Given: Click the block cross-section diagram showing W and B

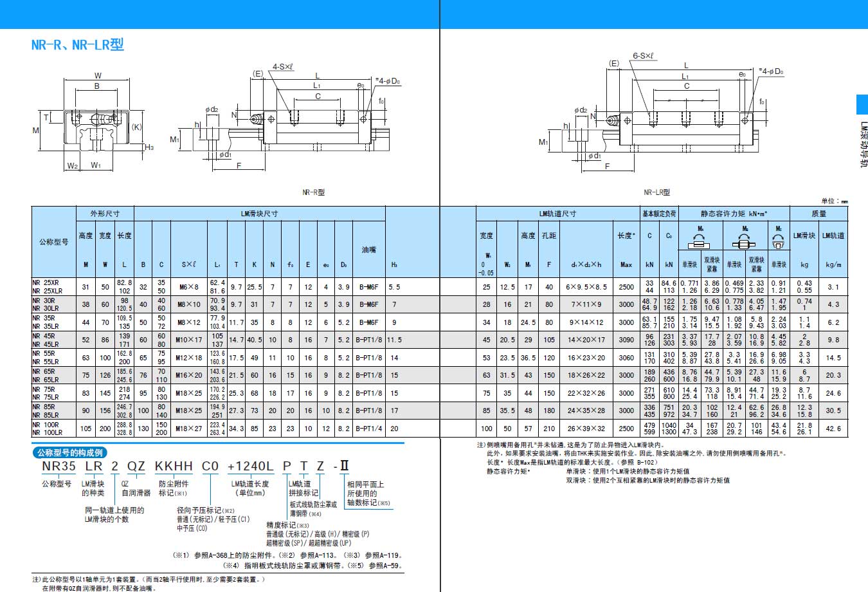Looking at the screenshot, I should [x=93, y=121].
